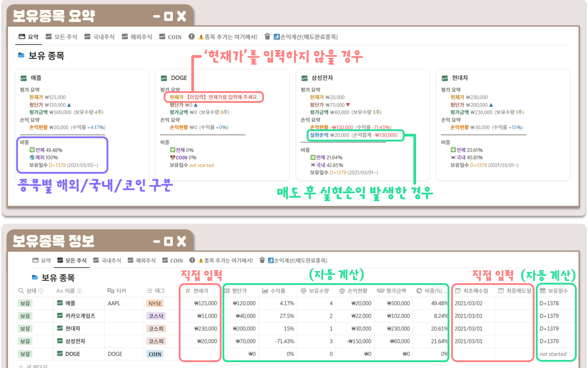Click COIN tag in DOGE row
This screenshot has width=588, height=368.
coord(155,354)
